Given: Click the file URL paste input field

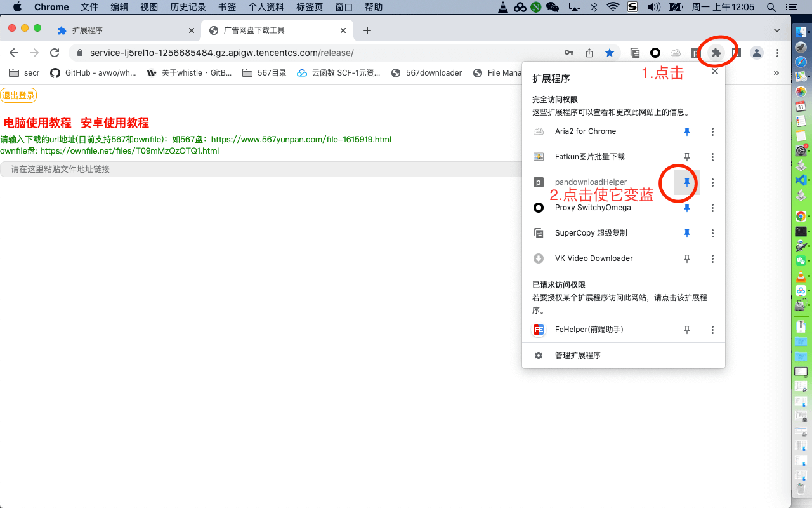Looking at the screenshot, I should 260,169.
